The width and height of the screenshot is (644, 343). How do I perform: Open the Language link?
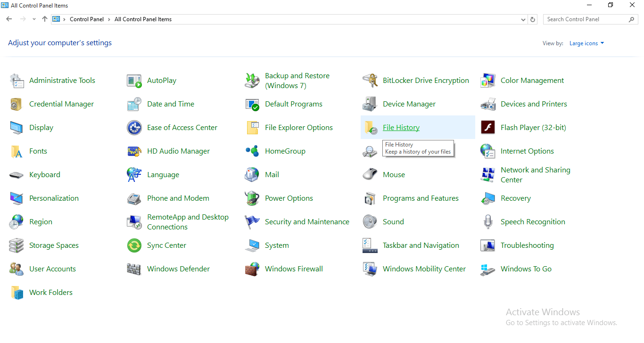tap(163, 175)
